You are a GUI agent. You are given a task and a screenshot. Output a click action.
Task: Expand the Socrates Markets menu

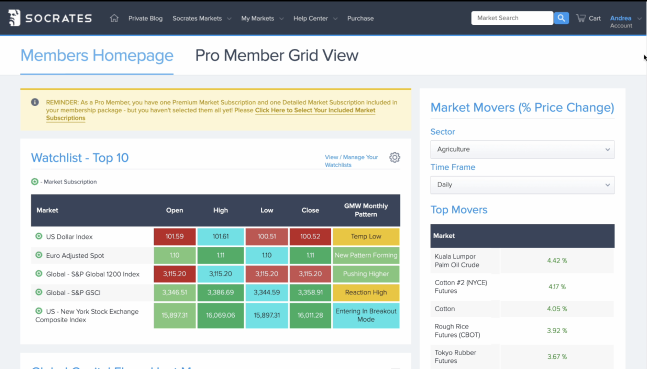coord(202,19)
